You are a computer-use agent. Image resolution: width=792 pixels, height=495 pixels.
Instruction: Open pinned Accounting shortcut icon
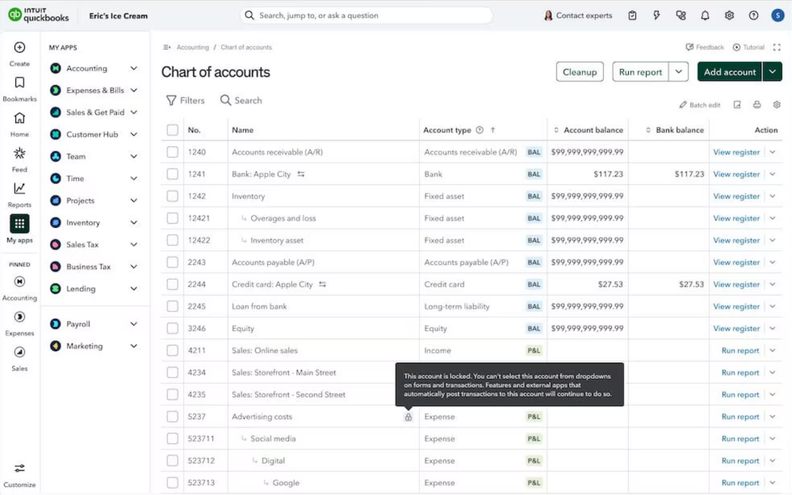coord(19,281)
